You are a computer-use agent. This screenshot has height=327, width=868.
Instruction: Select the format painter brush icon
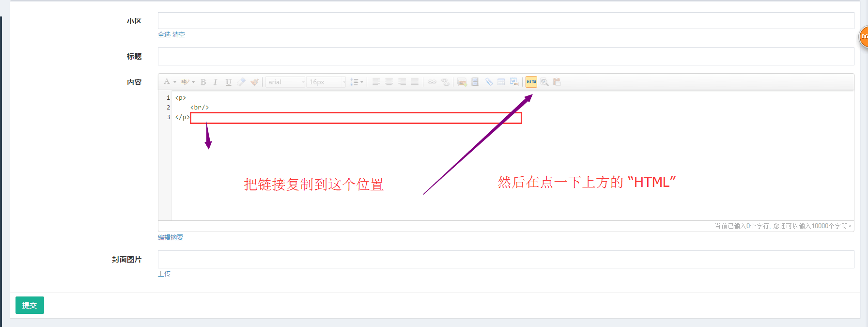click(254, 82)
